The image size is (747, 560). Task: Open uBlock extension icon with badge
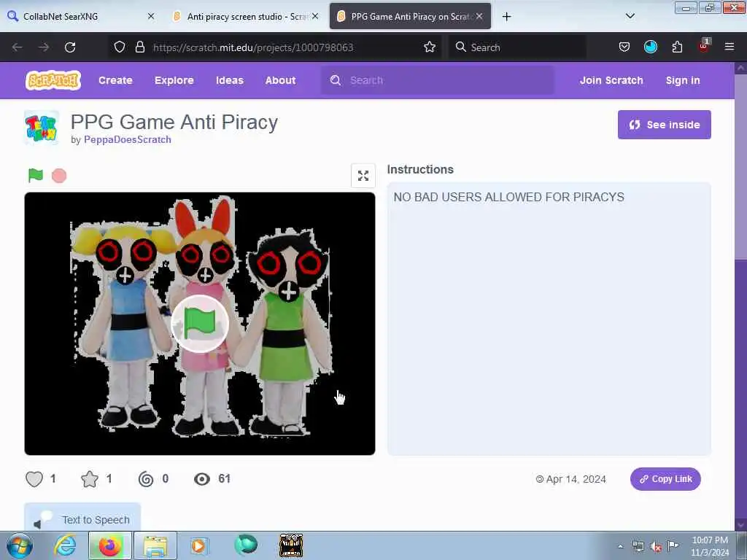(x=704, y=46)
